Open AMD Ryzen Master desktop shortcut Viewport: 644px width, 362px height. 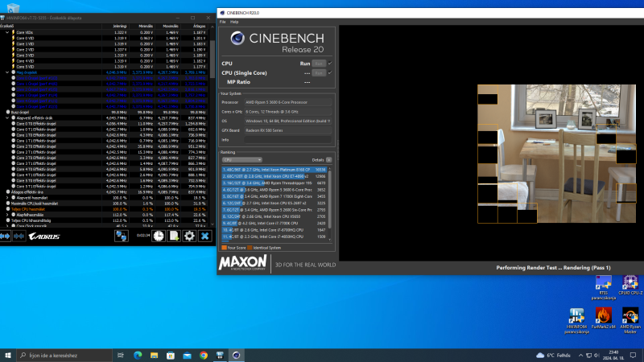pos(630,321)
